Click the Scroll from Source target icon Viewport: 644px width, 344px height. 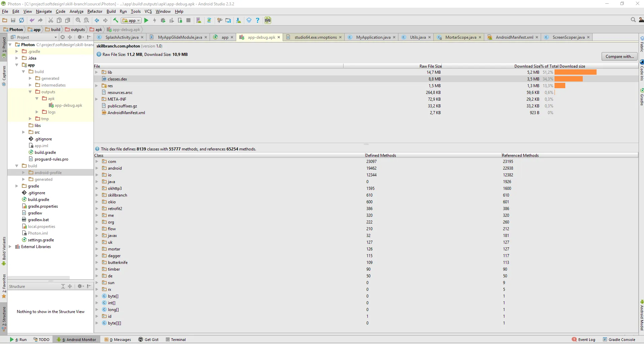pyautogui.click(x=62, y=37)
